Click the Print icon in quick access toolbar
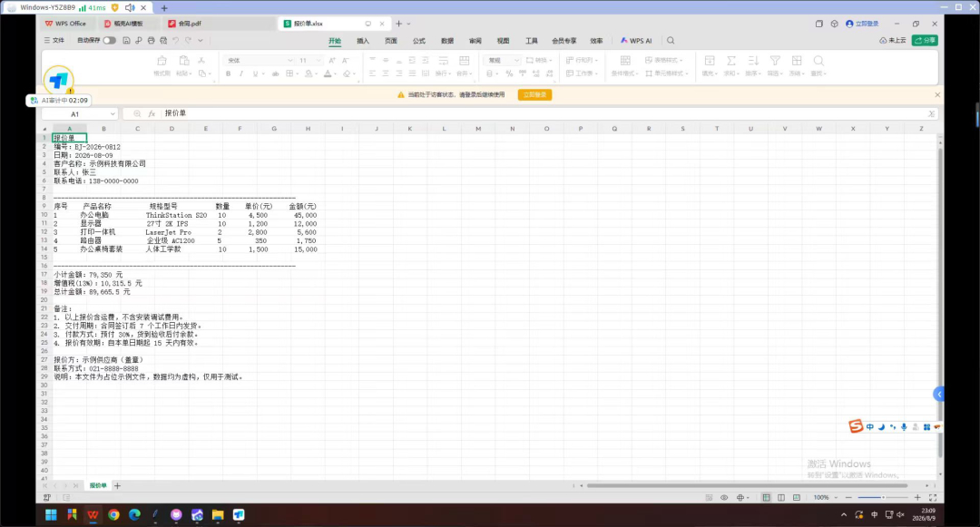 pos(151,41)
